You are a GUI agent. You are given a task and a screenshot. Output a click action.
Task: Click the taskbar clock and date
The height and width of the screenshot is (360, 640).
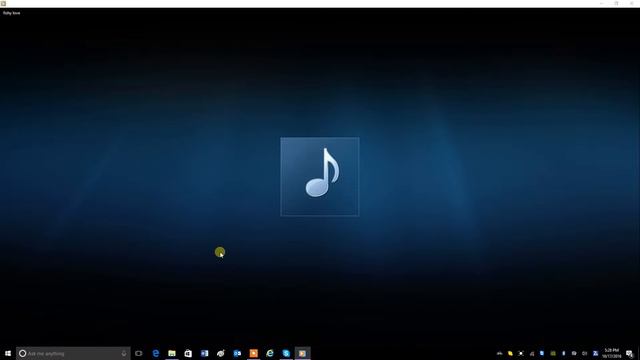coord(611,353)
